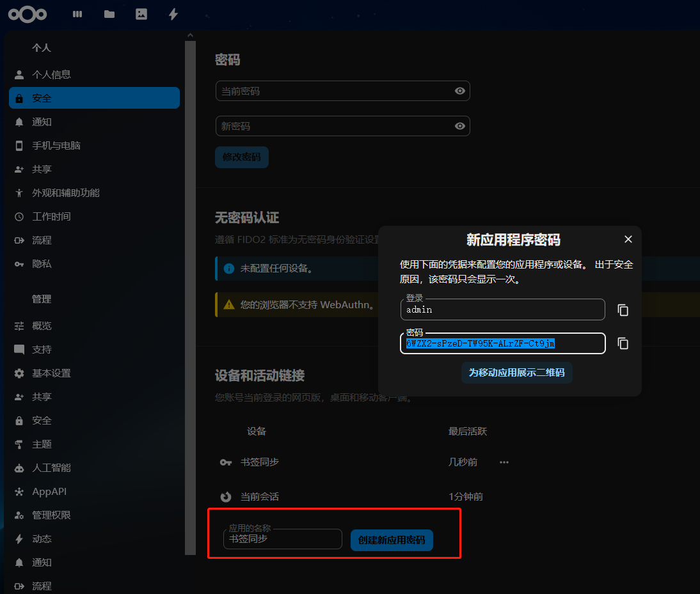
Task: Click the bell icon beside personal 通知
Action: tap(19, 121)
